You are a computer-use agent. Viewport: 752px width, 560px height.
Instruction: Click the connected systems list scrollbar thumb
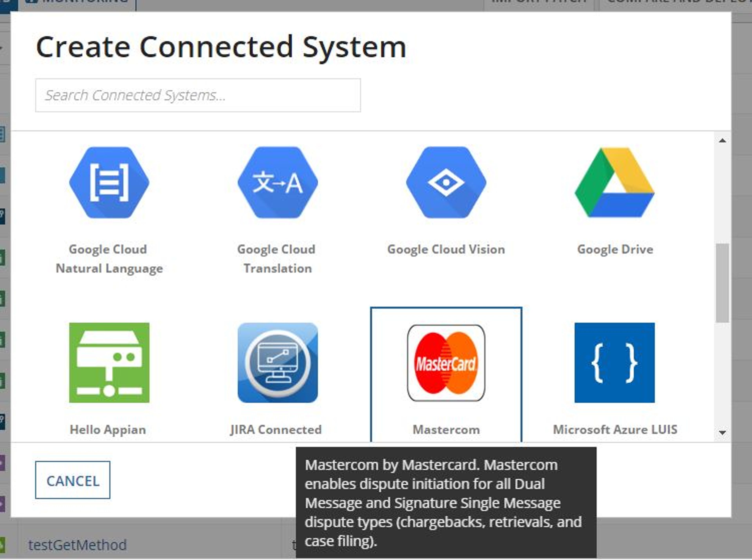[722, 283]
